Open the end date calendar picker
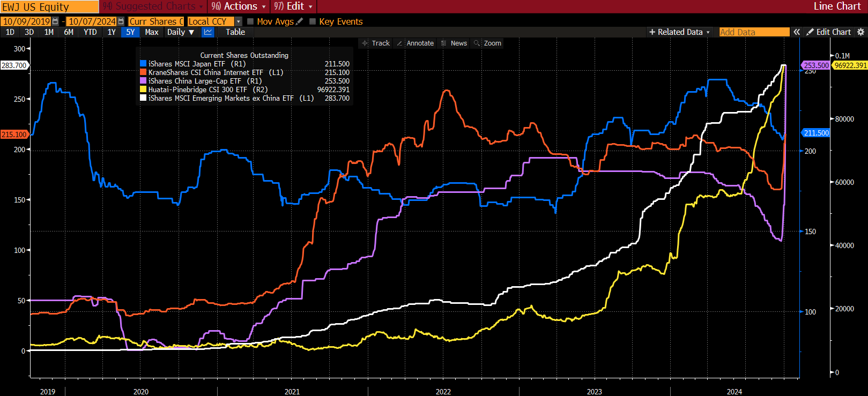The image size is (868, 396). coord(121,21)
